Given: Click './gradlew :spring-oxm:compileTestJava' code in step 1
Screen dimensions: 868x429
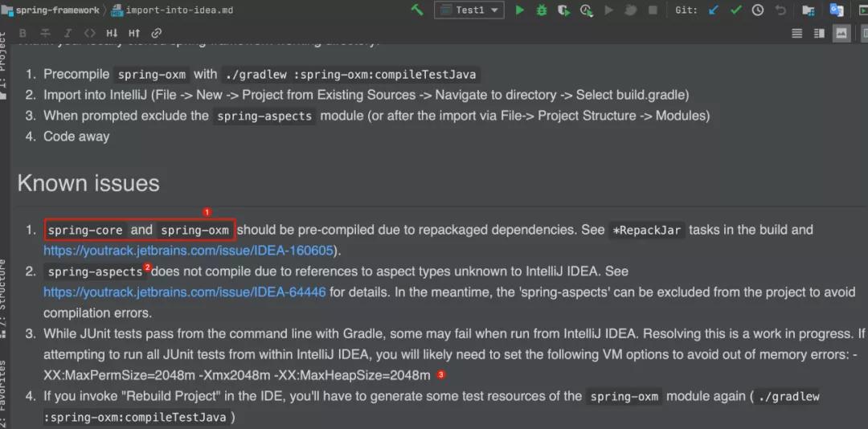Looking at the screenshot, I should point(350,75).
